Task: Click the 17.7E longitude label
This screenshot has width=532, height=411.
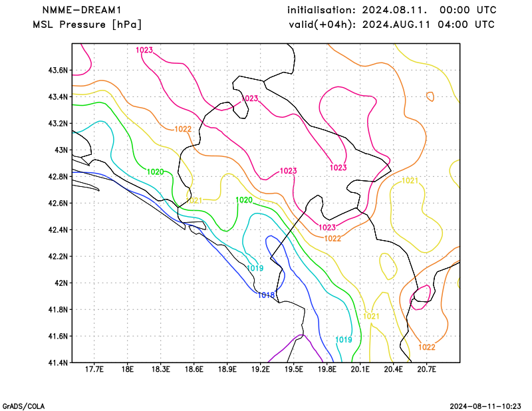Action: [94, 369]
